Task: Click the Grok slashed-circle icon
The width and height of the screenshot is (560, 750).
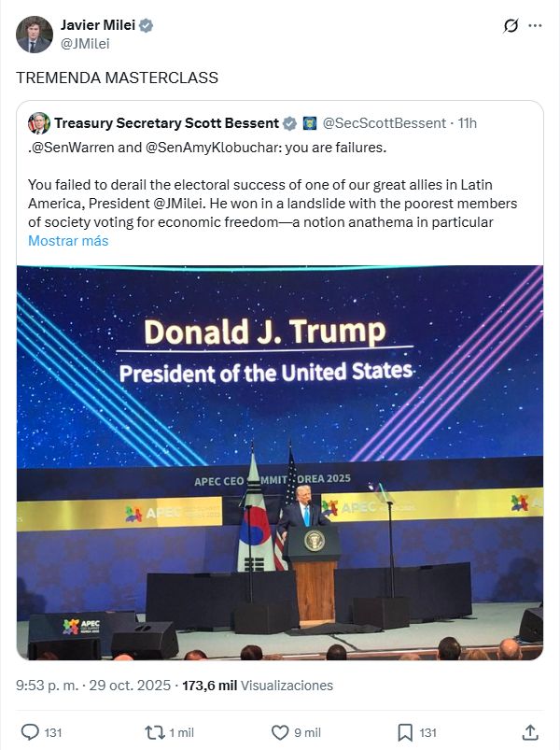Action: 511,26
